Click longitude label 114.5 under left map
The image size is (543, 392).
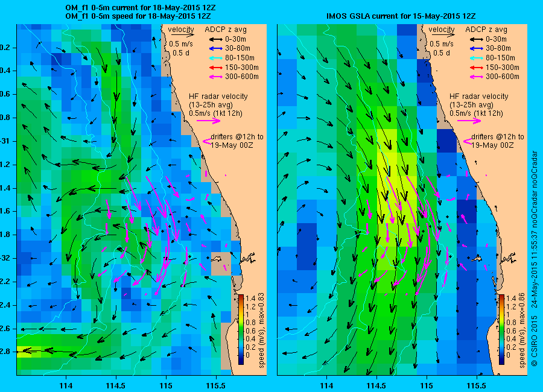[x=116, y=385]
